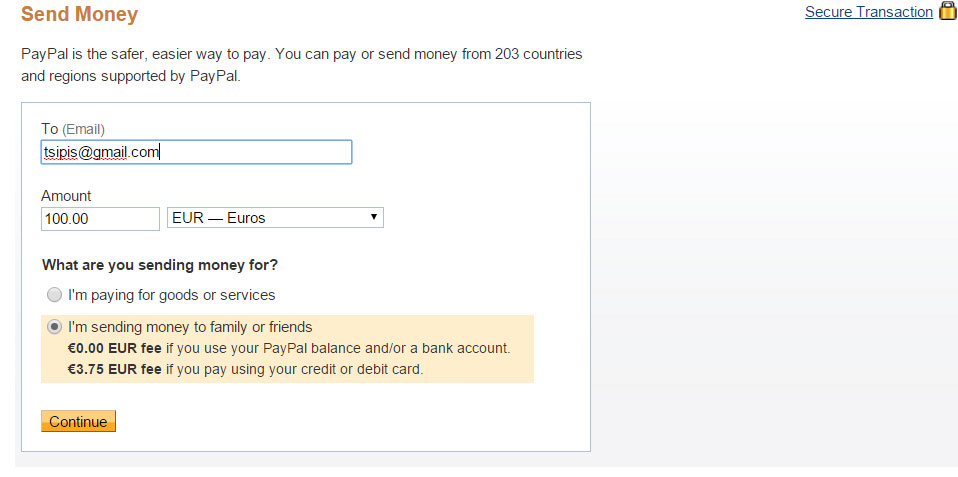Click the Amount label above the field
Image resolution: width=958 pixels, height=477 pixels.
tap(66, 196)
